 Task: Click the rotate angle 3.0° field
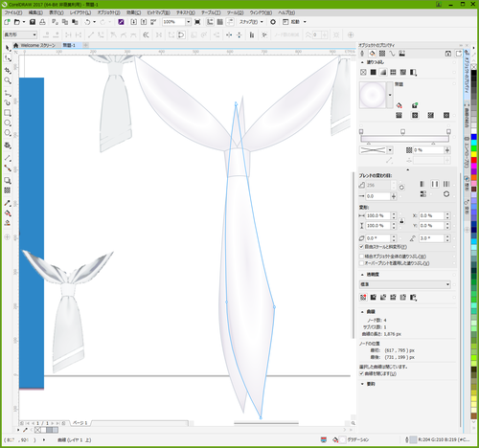click(432, 238)
